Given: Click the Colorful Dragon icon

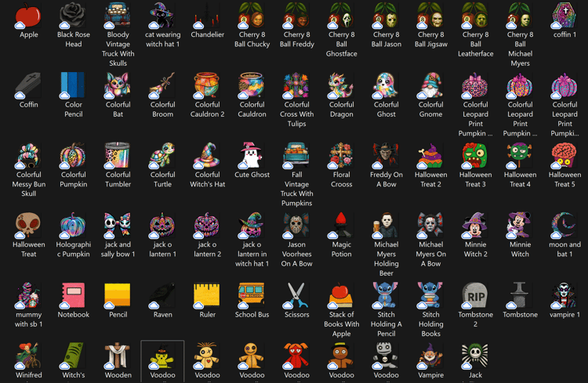Looking at the screenshot, I should click(x=341, y=85).
